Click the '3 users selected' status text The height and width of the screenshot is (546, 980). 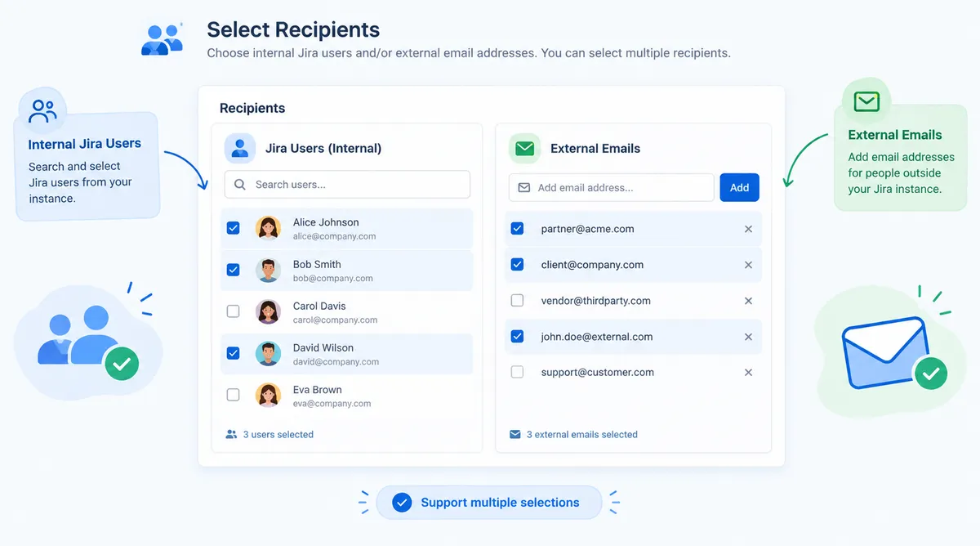pos(278,435)
